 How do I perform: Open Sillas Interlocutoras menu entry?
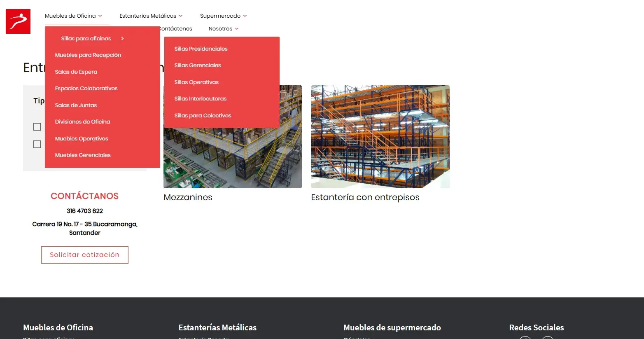200,99
